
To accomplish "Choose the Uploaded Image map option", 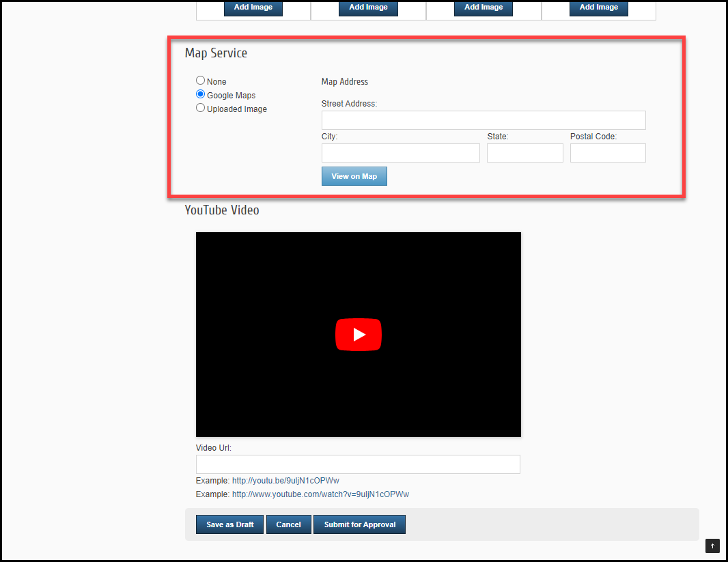I will (x=201, y=108).
